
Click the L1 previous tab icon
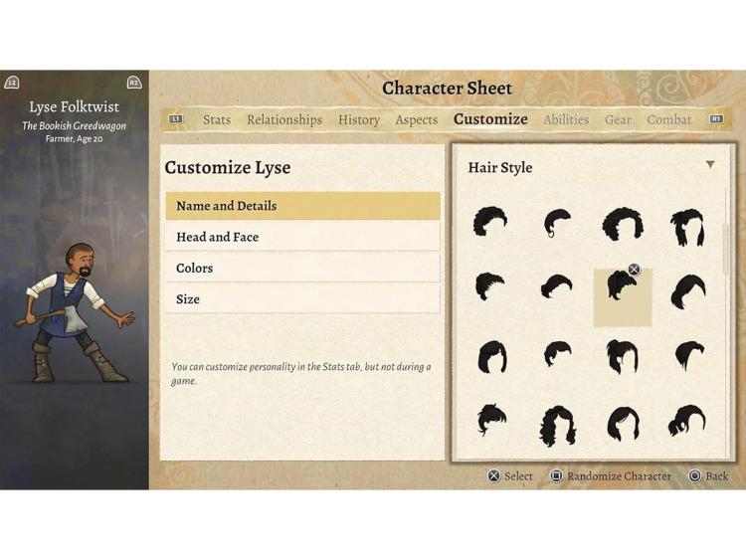tap(176, 119)
